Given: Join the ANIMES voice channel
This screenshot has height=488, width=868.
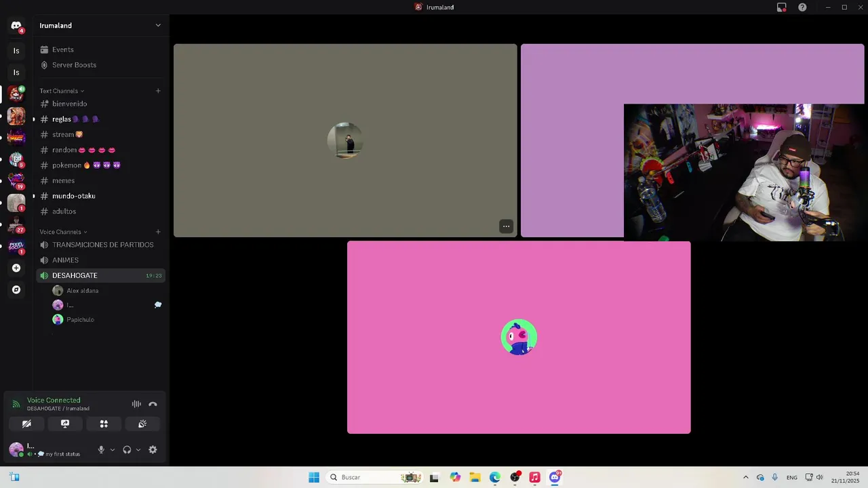Looking at the screenshot, I should tap(100, 260).
